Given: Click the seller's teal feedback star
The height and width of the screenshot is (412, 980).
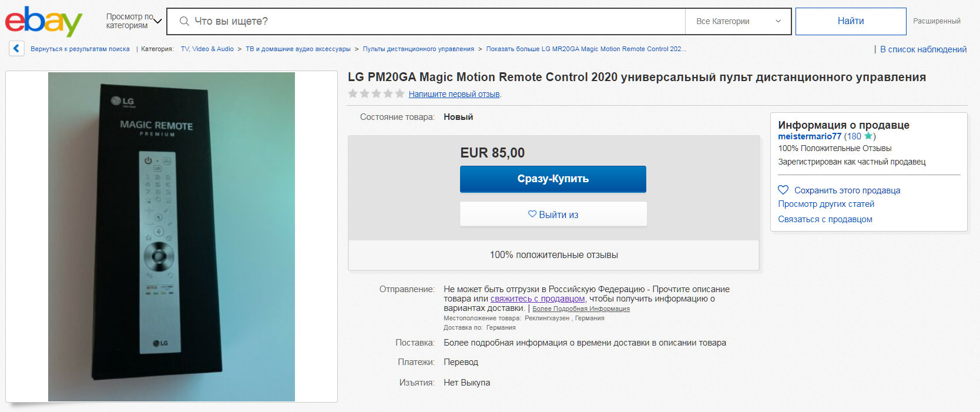Looking at the screenshot, I should [x=868, y=136].
